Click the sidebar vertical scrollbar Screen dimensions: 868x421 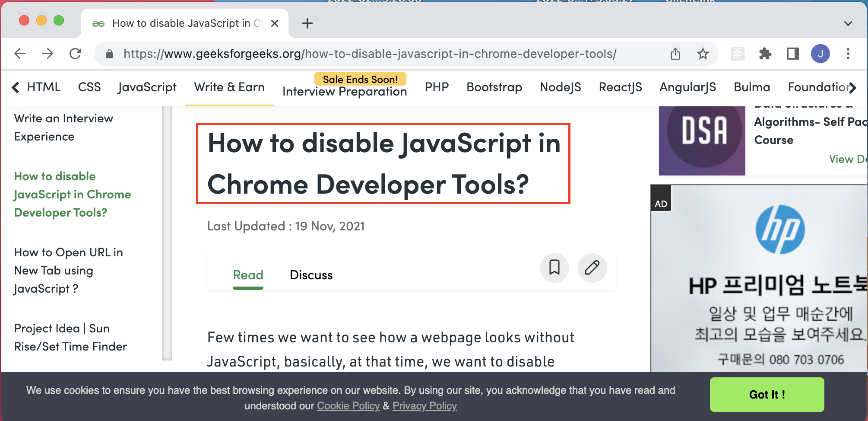(167, 233)
